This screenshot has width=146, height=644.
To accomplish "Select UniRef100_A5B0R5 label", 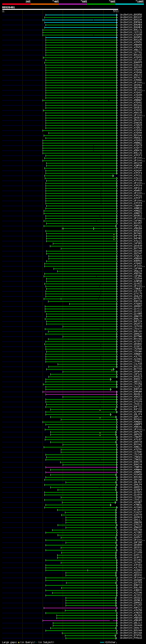I will (x=131, y=620).
